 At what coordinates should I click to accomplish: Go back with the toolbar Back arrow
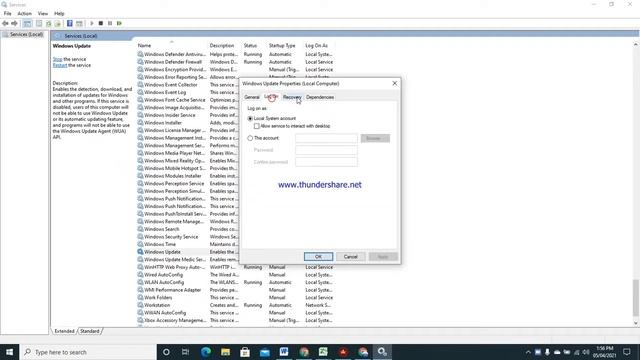pyautogui.click(x=5, y=23)
